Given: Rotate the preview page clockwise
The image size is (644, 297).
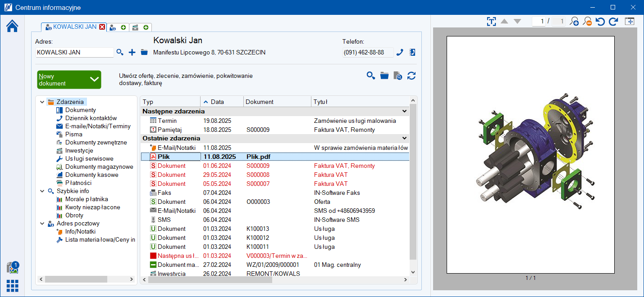Looking at the screenshot, I should (x=613, y=21).
